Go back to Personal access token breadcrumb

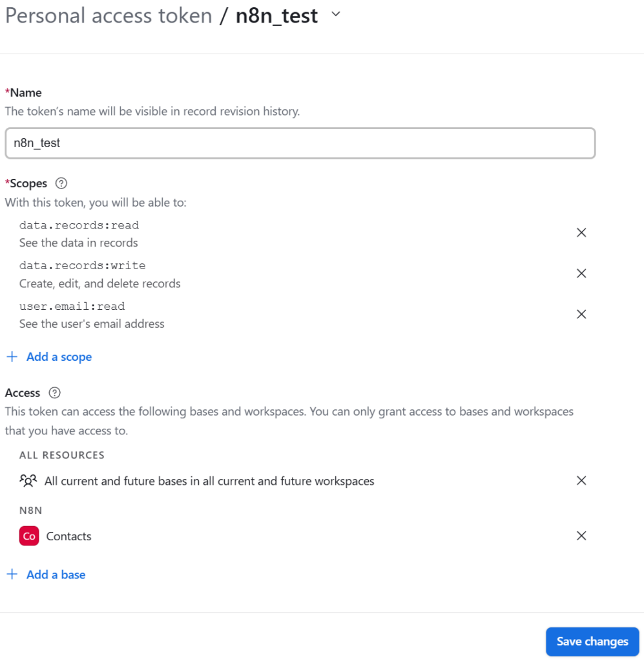109,15
